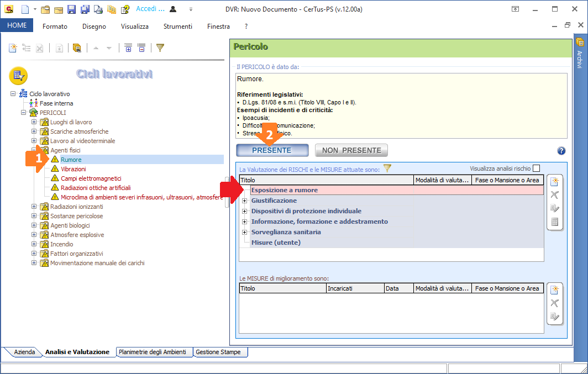
Task: Open the Visualizza menu
Action: coord(135,26)
